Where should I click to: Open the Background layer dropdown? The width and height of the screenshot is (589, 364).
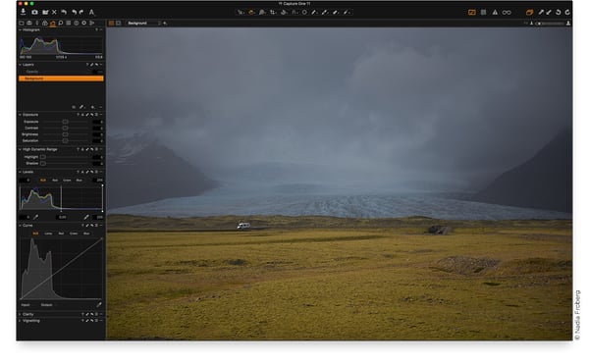pos(143,23)
